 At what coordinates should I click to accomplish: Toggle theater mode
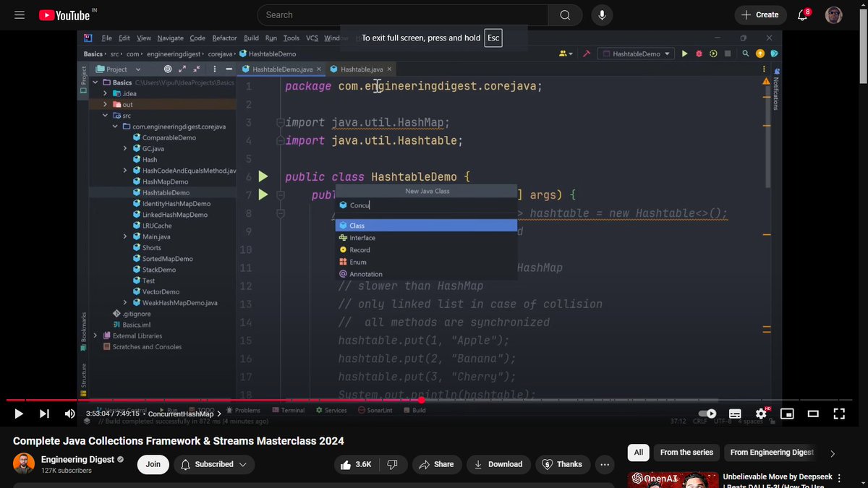click(x=813, y=414)
